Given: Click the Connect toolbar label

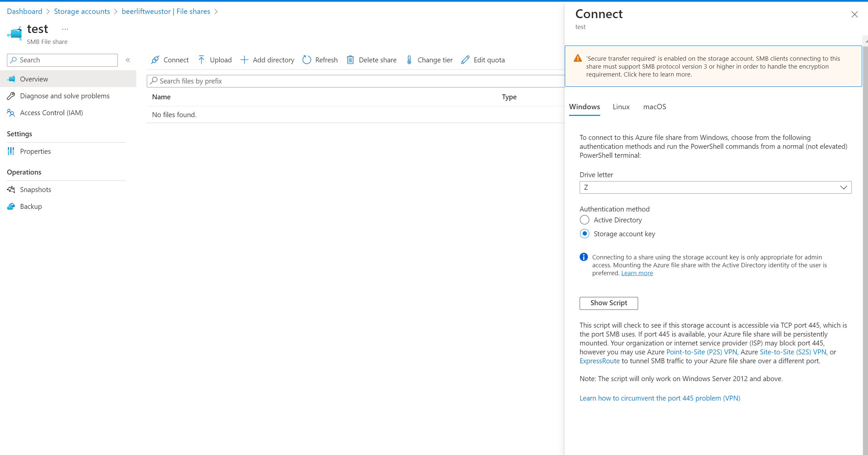Looking at the screenshot, I should click(176, 60).
